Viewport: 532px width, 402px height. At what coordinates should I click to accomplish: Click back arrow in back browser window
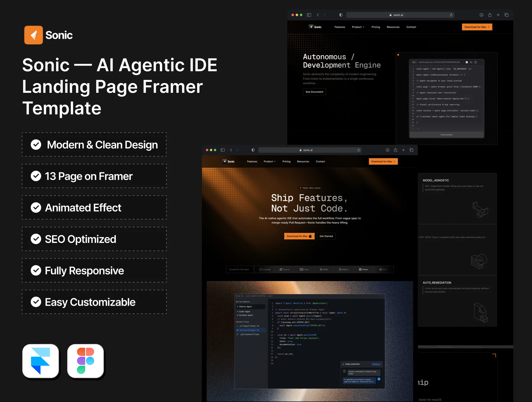[318, 15]
